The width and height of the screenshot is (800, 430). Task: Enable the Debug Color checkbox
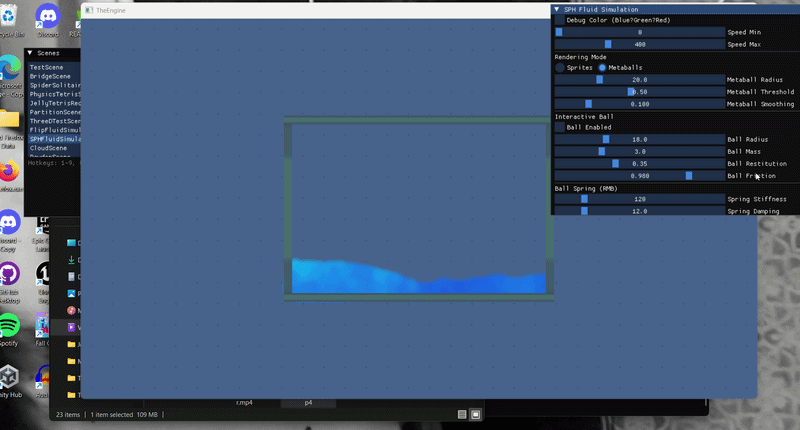(x=560, y=20)
